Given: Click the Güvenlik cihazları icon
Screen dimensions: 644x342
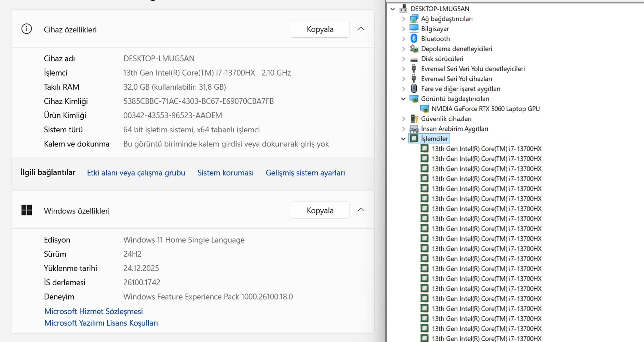Looking at the screenshot, I should coord(414,119).
